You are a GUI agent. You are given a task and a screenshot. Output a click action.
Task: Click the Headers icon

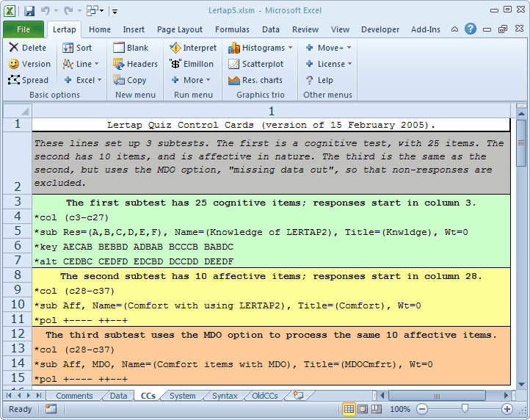point(119,64)
